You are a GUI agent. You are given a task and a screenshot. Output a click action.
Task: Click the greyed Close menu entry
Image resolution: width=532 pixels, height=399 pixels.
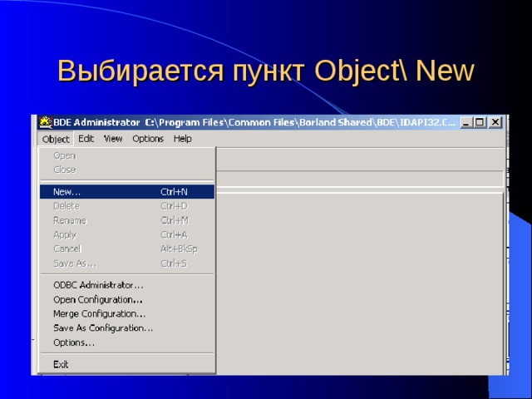pyautogui.click(x=127, y=170)
